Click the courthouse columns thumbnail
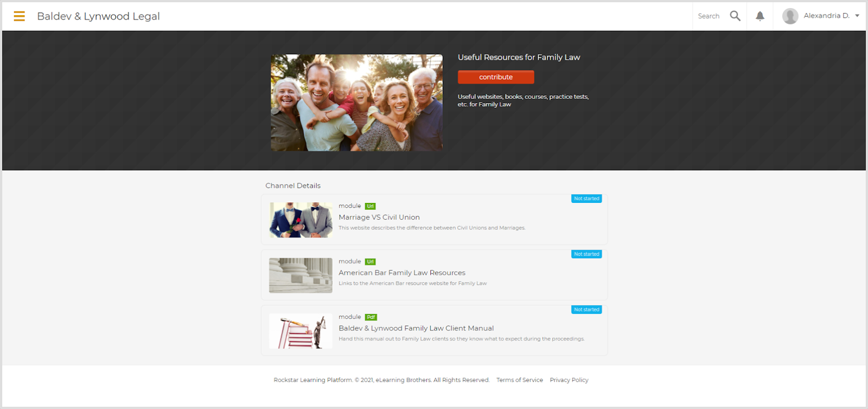This screenshot has width=868, height=409. tap(301, 276)
